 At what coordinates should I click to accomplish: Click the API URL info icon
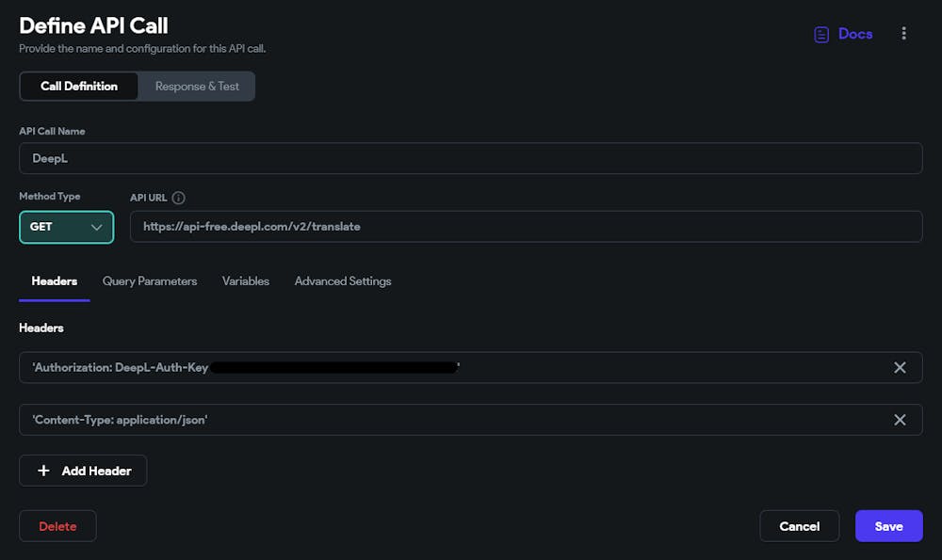179,198
